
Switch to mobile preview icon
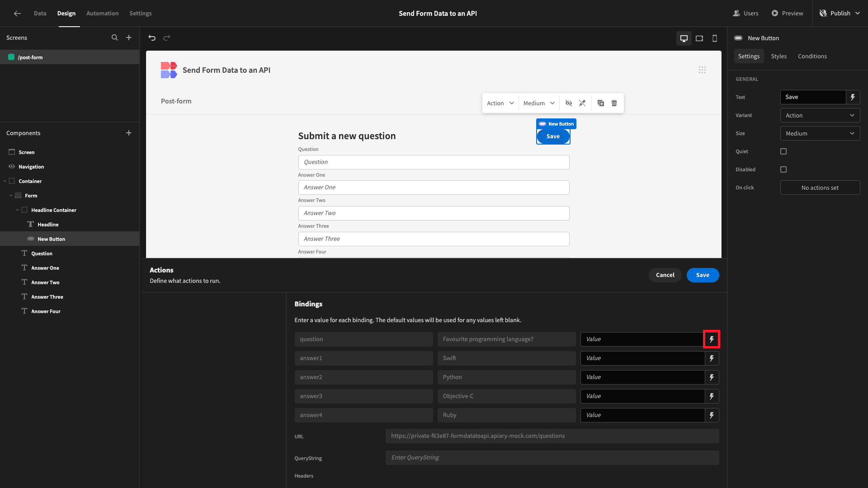click(715, 38)
